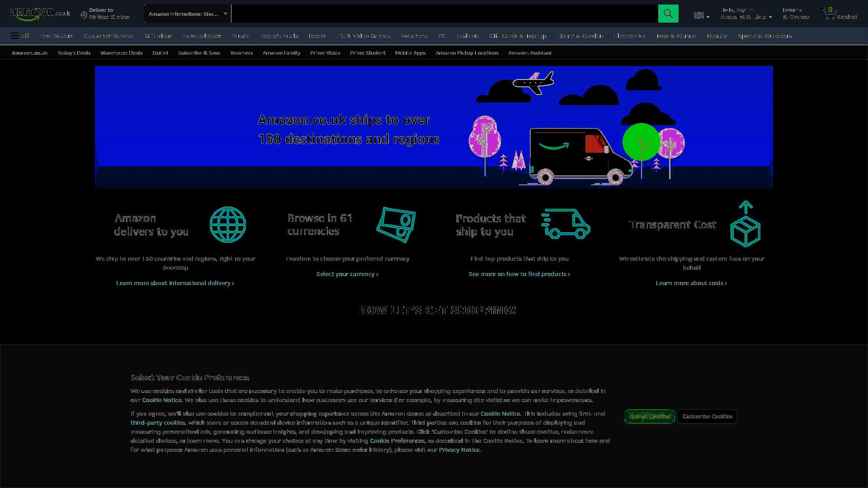Viewport: 868px width, 488px height.
Task: Open Toys & Games category
Action: (x=676, y=36)
